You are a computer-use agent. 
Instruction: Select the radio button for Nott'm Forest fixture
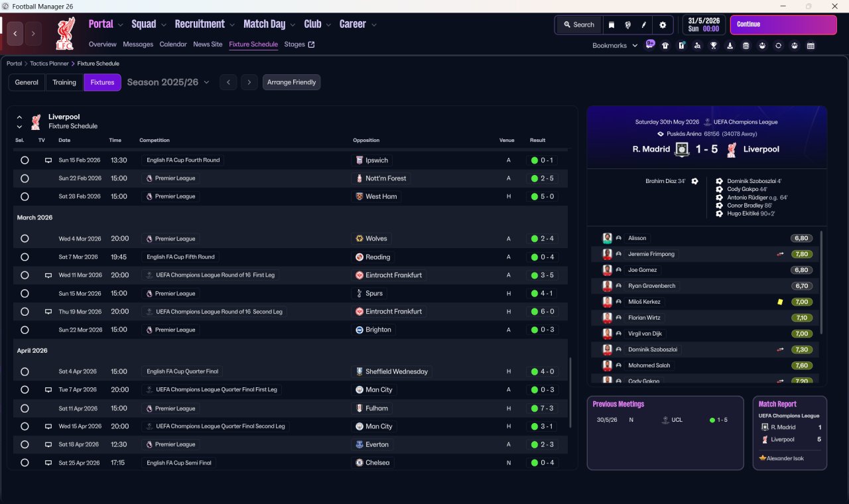(x=25, y=178)
